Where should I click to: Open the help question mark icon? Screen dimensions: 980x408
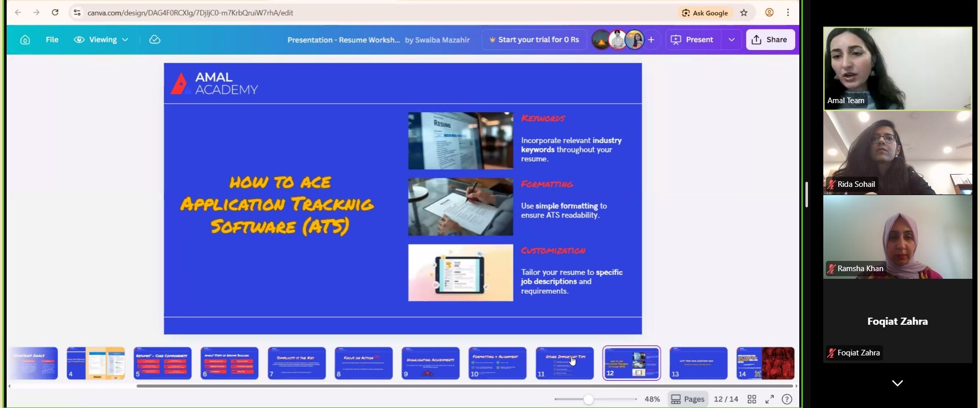(x=787, y=399)
